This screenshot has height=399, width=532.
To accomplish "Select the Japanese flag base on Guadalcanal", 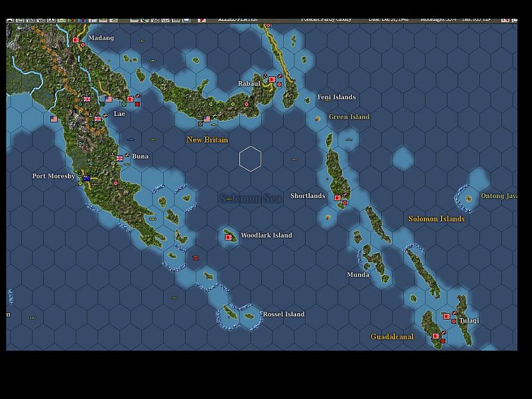I will [x=436, y=336].
